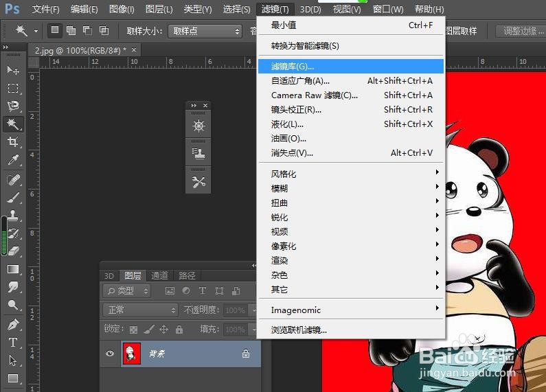
Task: Click the 填充 100% fill field
Action: [236, 330]
